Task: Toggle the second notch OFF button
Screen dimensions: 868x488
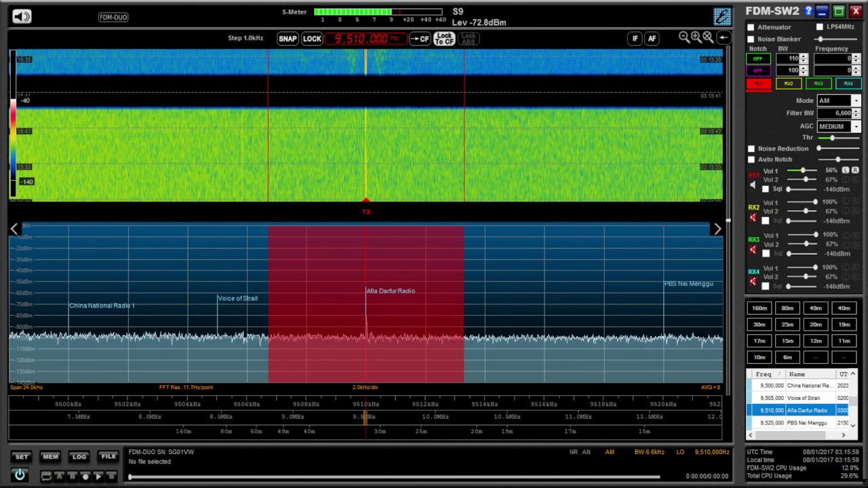Action: tap(758, 70)
